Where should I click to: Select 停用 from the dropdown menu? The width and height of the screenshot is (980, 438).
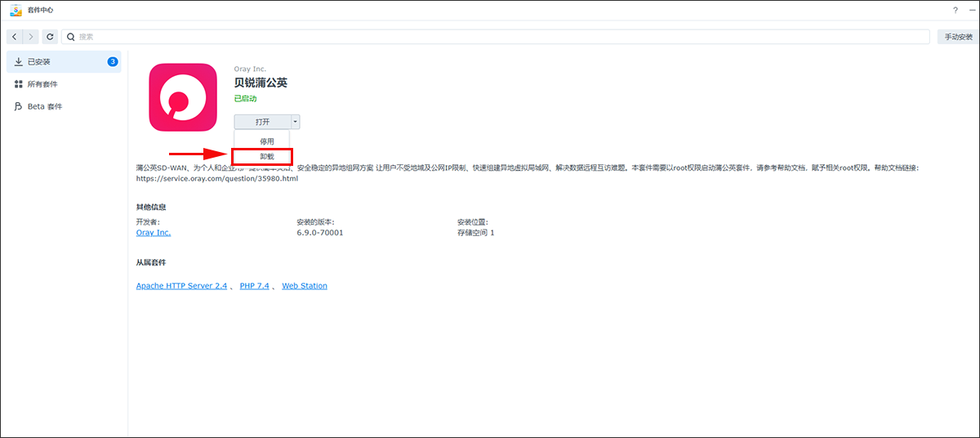coord(267,141)
